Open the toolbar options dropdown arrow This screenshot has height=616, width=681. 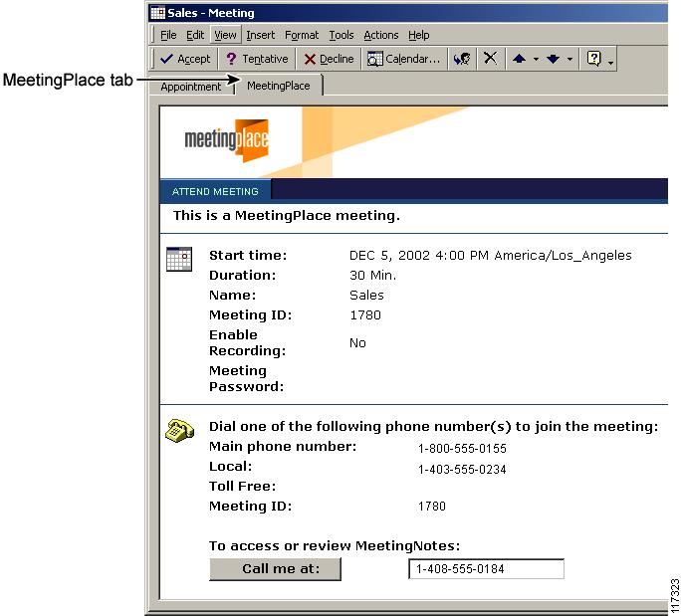[x=610, y=63]
